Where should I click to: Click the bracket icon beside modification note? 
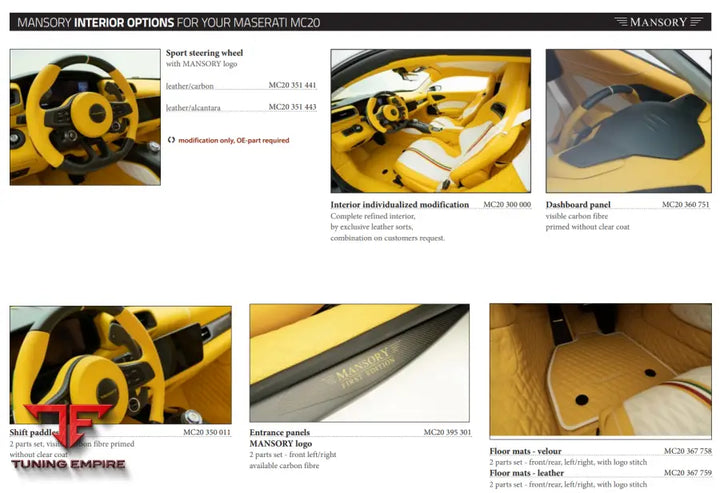pyautogui.click(x=171, y=140)
